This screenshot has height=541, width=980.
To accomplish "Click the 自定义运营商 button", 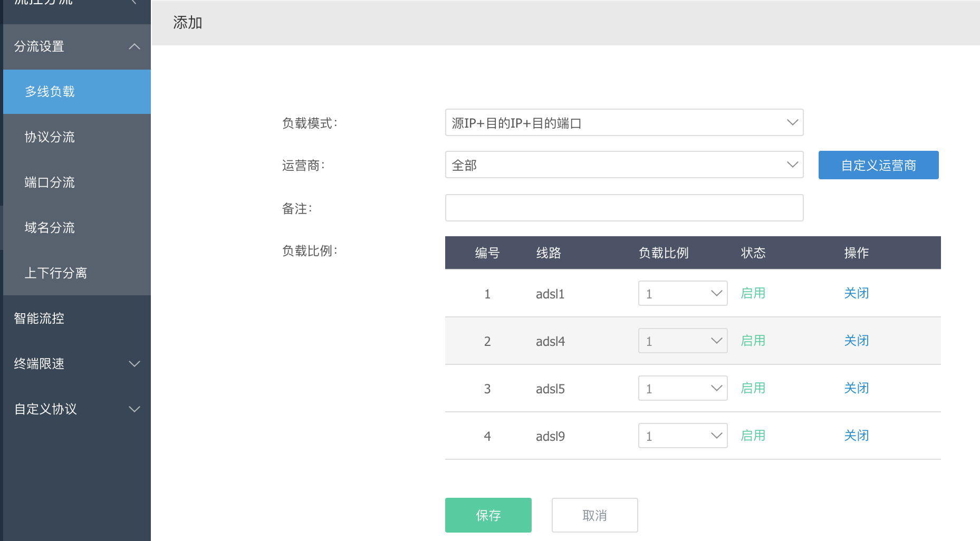I will coord(878,165).
